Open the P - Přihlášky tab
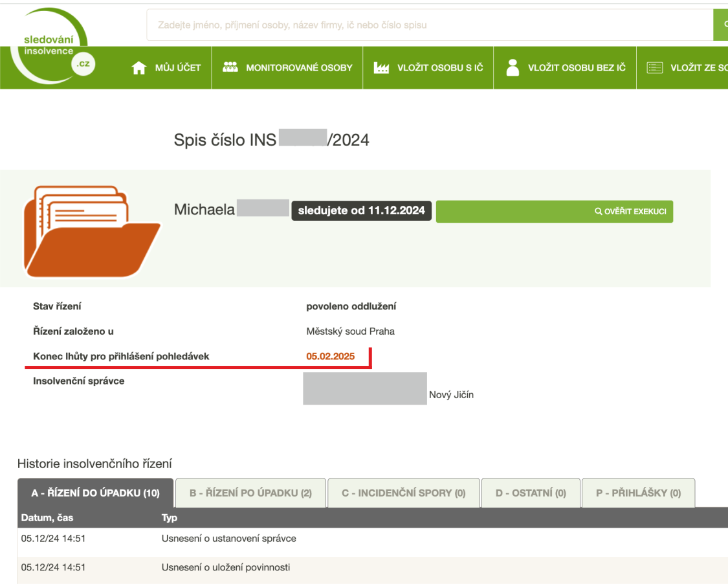The image size is (728, 584). pos(638,493)
